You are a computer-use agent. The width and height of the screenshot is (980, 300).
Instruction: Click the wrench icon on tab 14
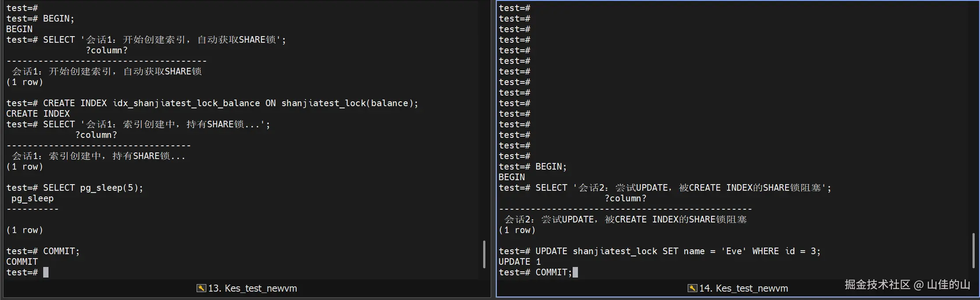692,288
